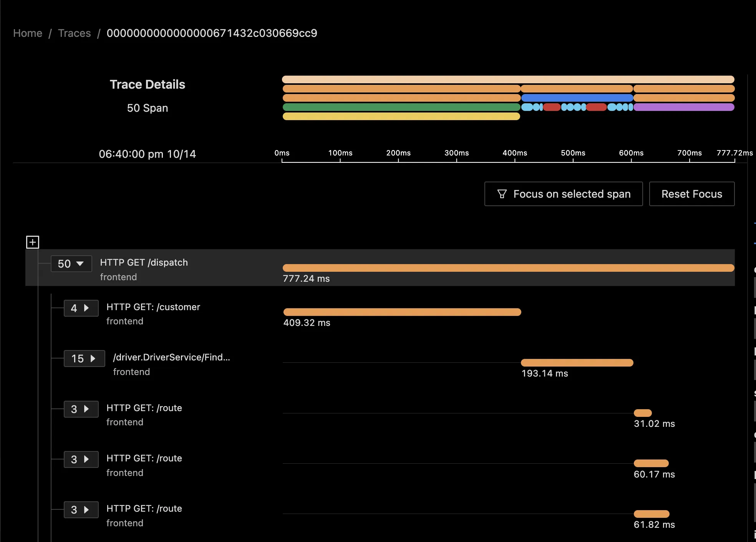Click the green bar in the trace minimap
This screenshot has height=542, width=756.
(401, 107)
